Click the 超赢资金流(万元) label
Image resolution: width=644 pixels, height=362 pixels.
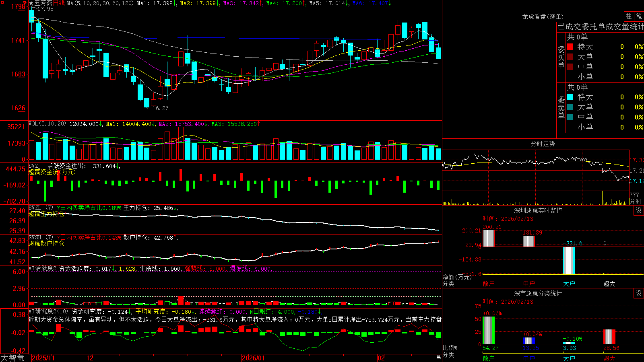pyautogui.click(x=52, y=172)
